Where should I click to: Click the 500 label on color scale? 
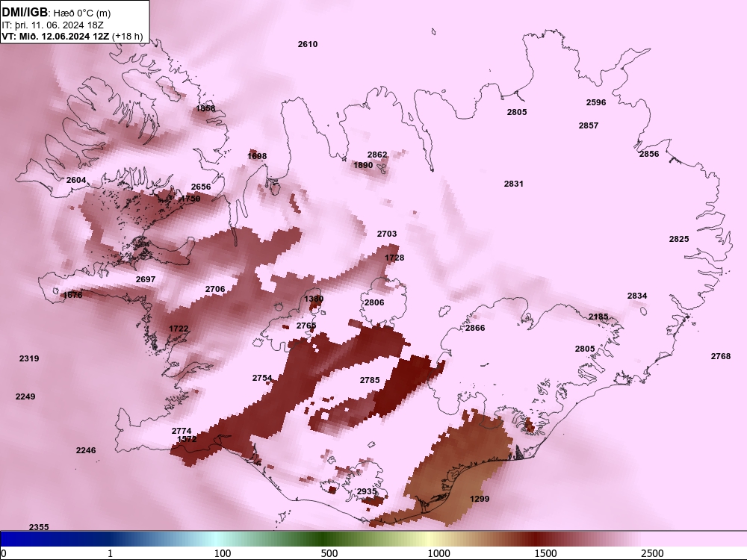(x=329, y=553)
